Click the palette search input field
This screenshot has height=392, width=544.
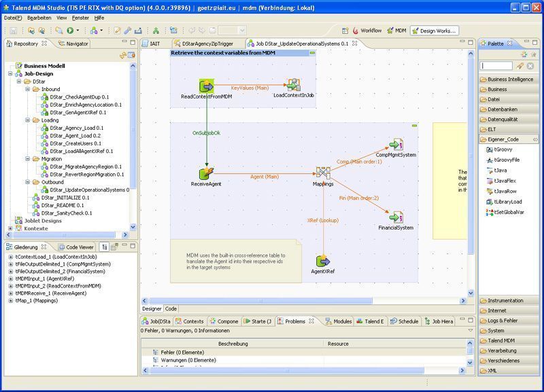(496, 66)
